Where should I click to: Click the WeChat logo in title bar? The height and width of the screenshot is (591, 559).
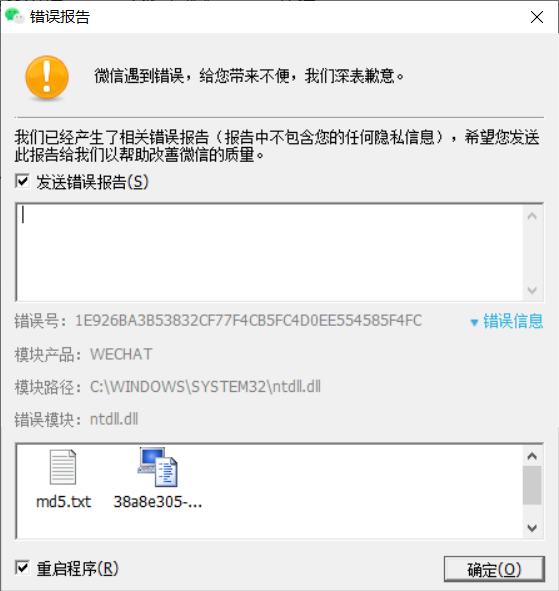[x=14, y=16]
